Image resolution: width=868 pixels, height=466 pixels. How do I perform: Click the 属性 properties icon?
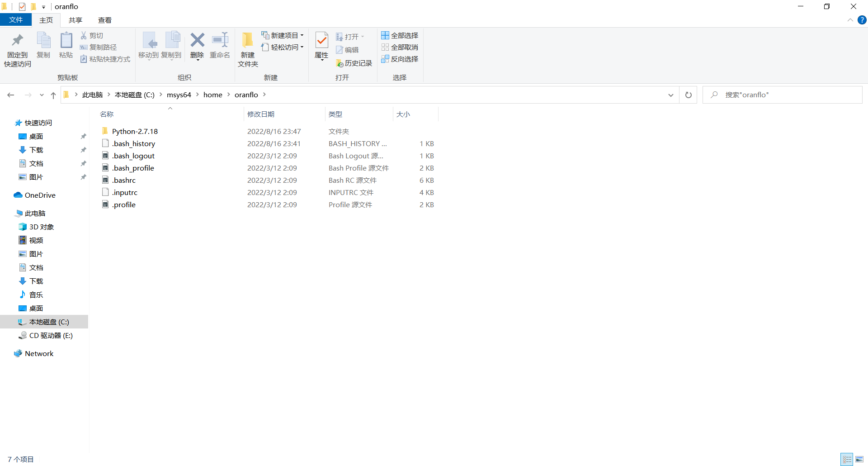[x=321, y=40]
